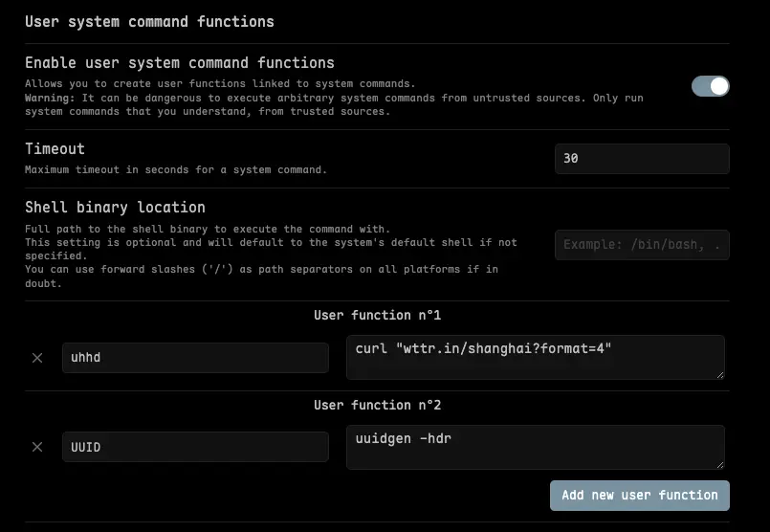This screenshot has height=532, width=770.
Task: Click the Timeout field showing 30
Action: (641, 159)
